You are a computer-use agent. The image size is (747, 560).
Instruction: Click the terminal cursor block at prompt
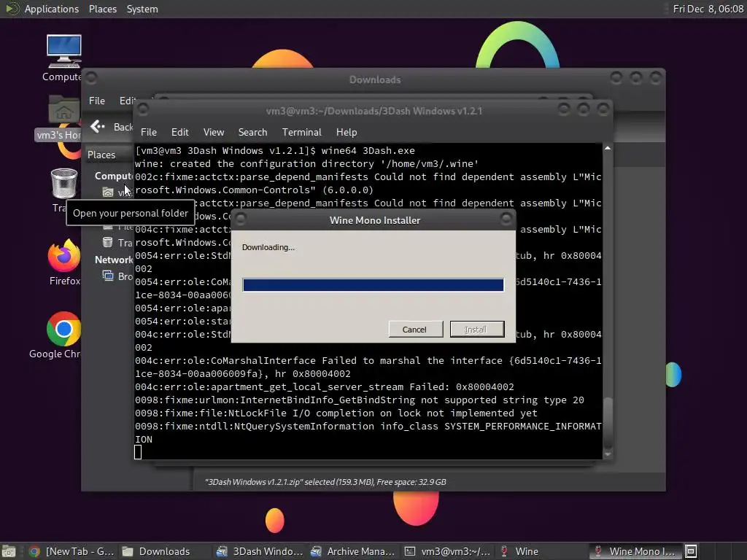[138, 452]
